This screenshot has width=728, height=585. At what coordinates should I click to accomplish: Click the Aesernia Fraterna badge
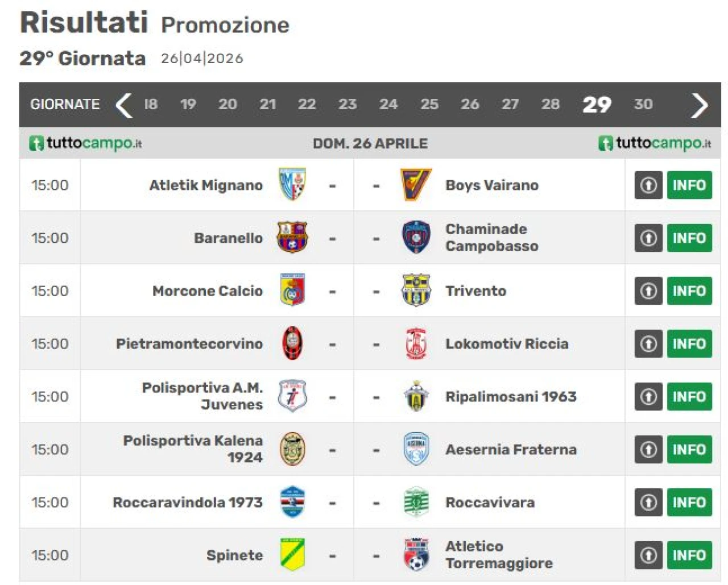pyautogui.click(x=416, y=449)
